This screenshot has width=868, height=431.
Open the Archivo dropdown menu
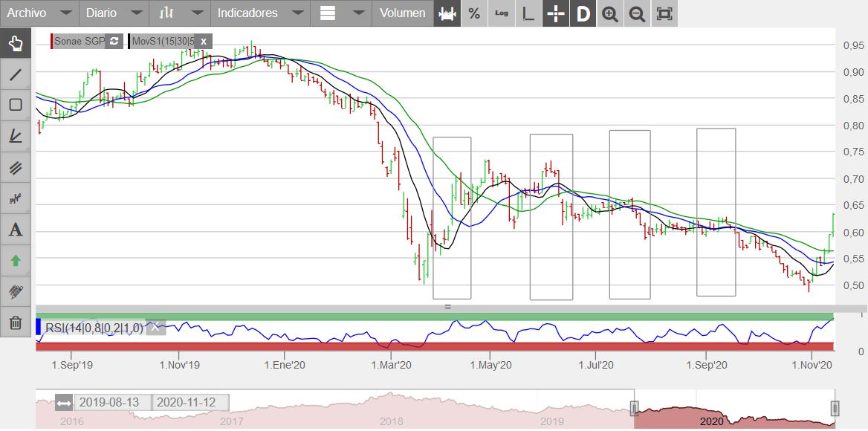click(x=39, y=13)
